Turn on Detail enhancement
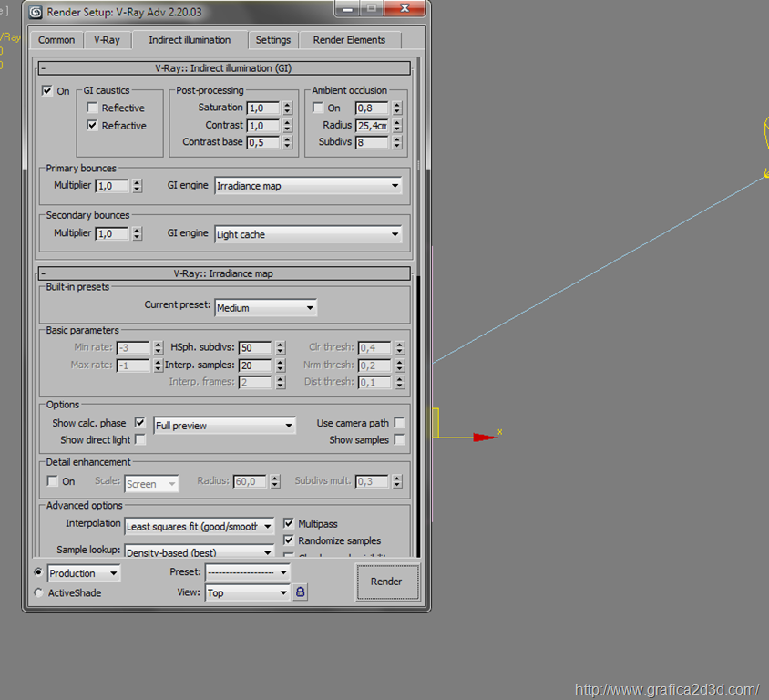Viewport: 769px width, 700px height. [53, 480]
